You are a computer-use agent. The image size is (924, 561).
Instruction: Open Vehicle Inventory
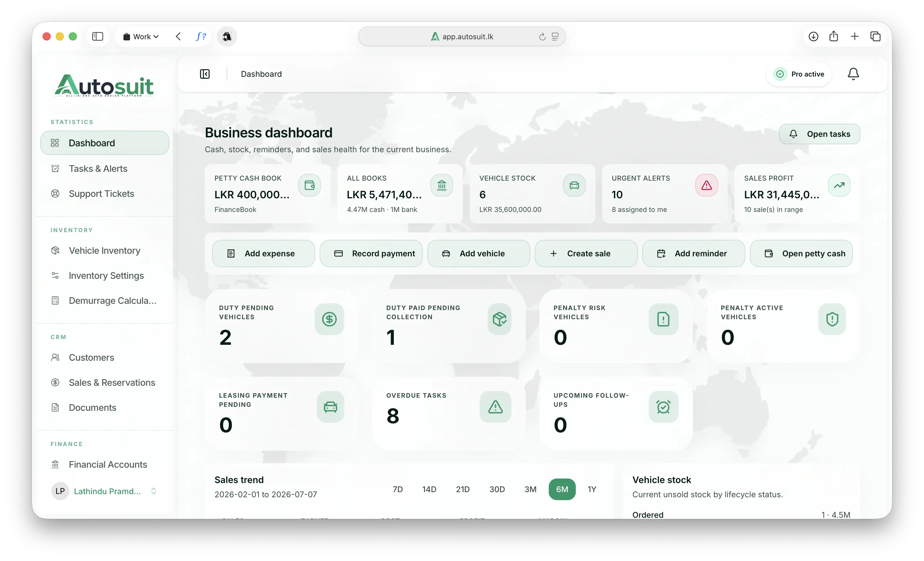104,251
